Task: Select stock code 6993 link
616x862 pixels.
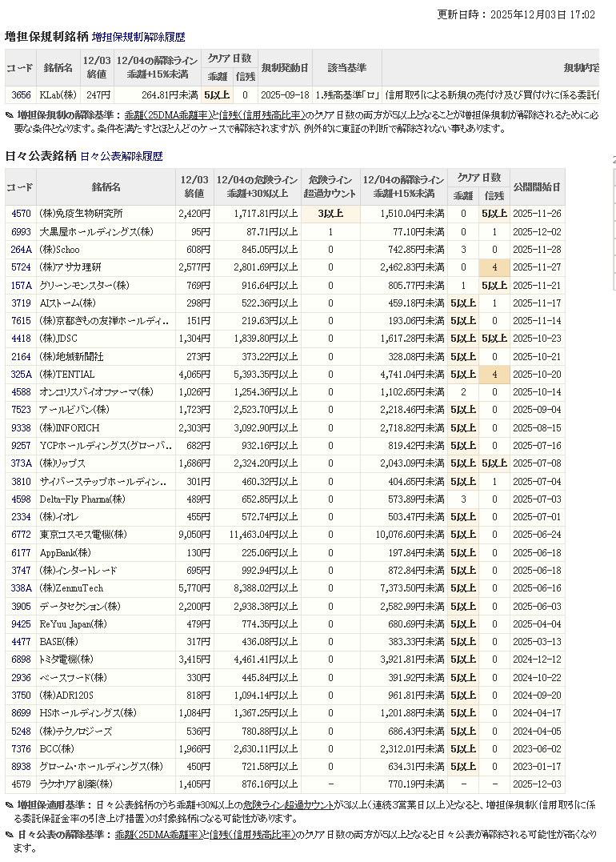Action: pos(21,232)
